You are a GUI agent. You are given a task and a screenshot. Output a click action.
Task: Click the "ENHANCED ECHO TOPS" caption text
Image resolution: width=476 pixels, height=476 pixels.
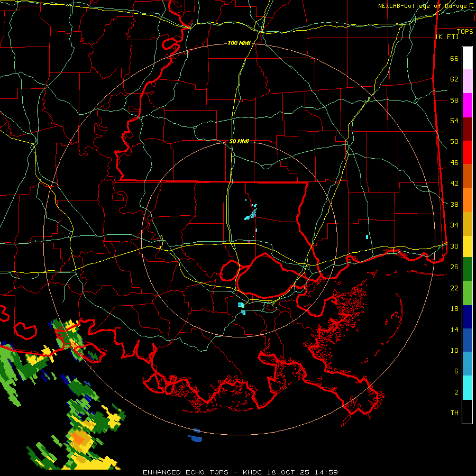186,472
